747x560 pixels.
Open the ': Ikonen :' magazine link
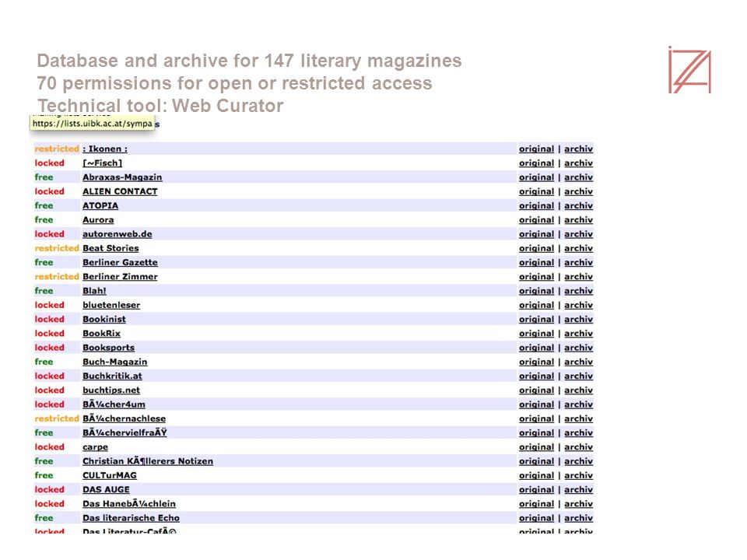[105, 149]
